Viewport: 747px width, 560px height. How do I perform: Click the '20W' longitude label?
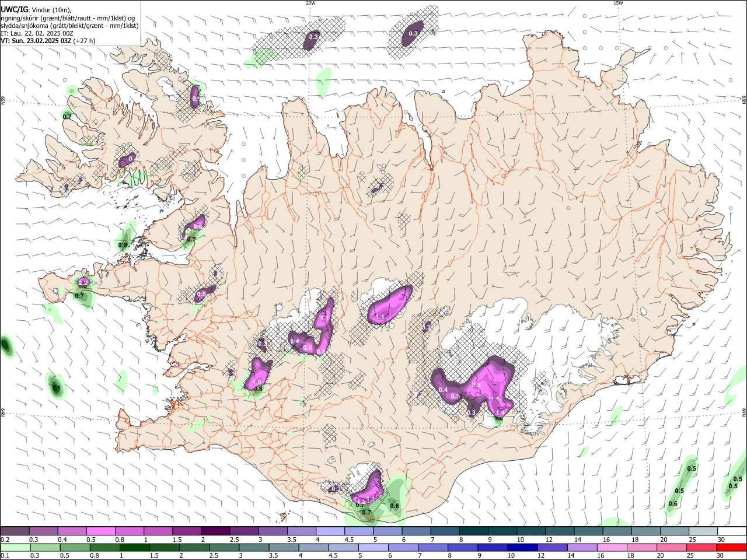click(x=310, y=3)
